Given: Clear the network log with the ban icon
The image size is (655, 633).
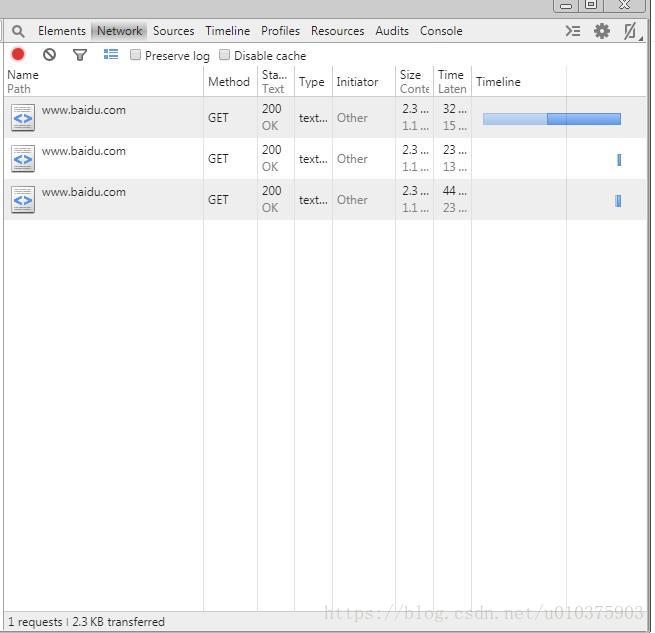Looking at the screenshot, I should tap(49, 54).
